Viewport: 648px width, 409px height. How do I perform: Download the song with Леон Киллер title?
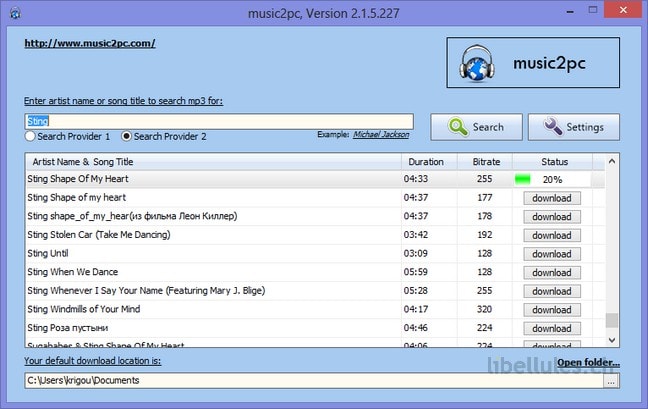[x=552, y=217]
